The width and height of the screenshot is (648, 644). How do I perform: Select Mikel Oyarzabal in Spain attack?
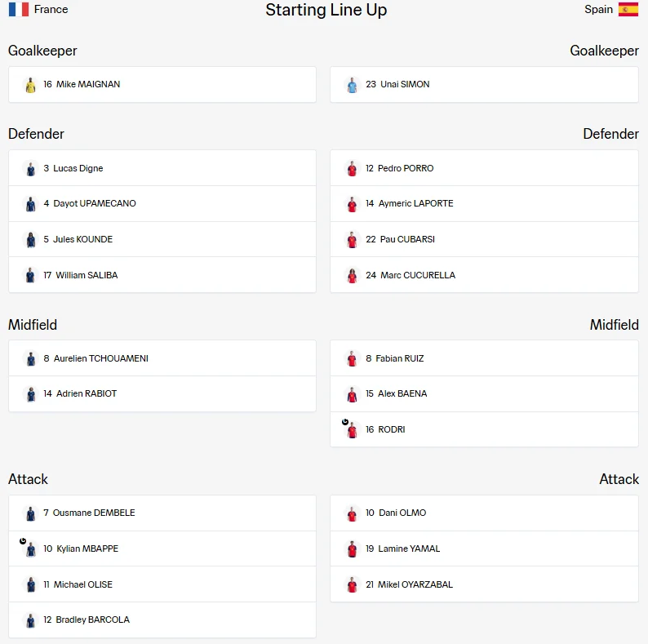(x=484, y=584)
